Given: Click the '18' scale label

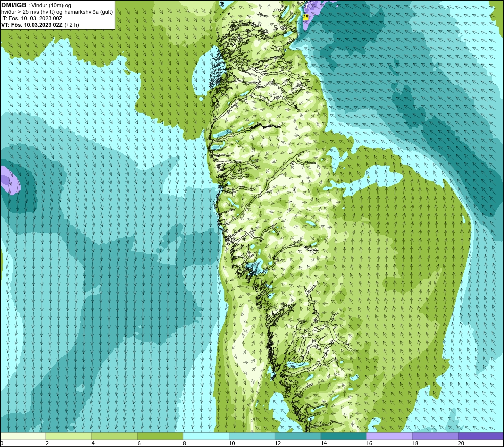Looking at the screenshot, I should [x=415, y=444].
